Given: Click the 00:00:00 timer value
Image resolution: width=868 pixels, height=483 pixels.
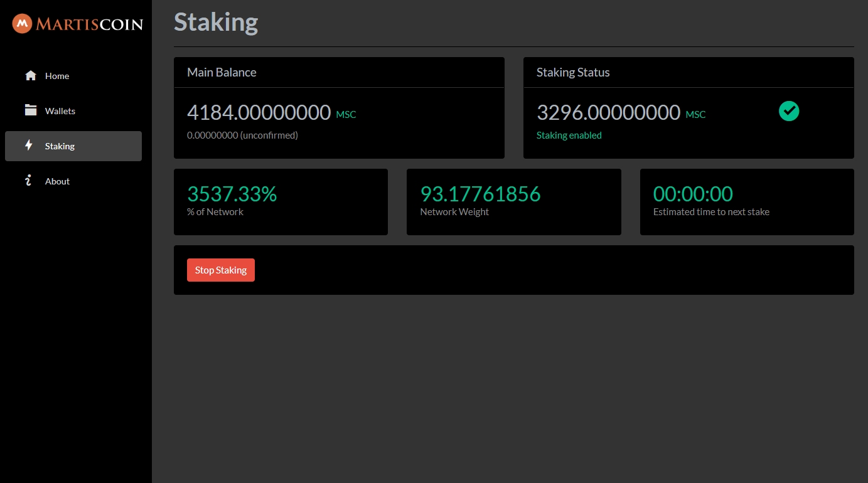Looking at the screenshot, I should coord(693,194).
